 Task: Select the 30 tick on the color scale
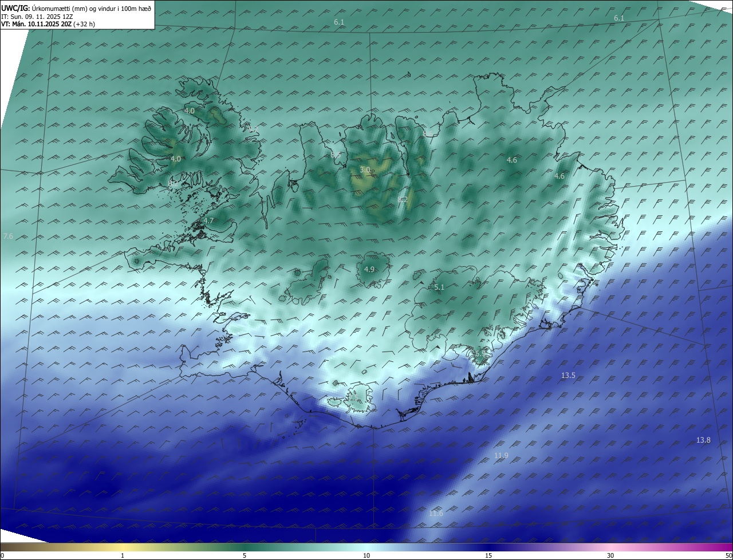[610, 556]
